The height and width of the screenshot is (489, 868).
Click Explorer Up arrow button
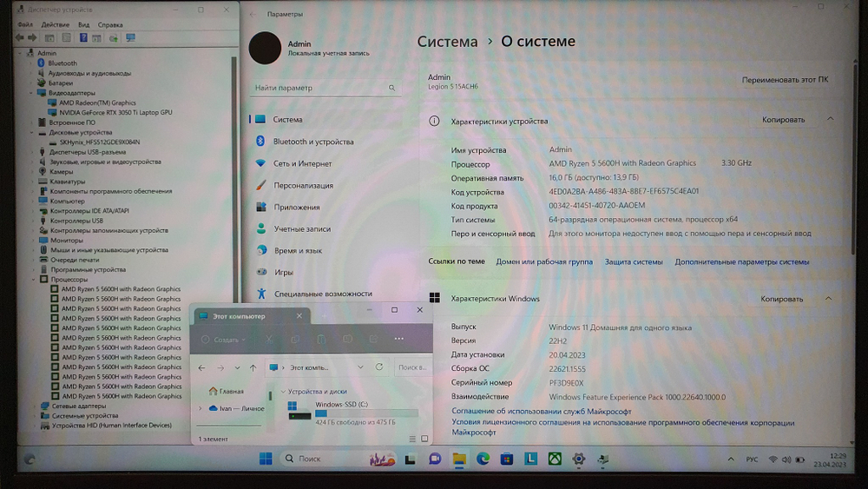pyautogui.click(x=253, y=367)
